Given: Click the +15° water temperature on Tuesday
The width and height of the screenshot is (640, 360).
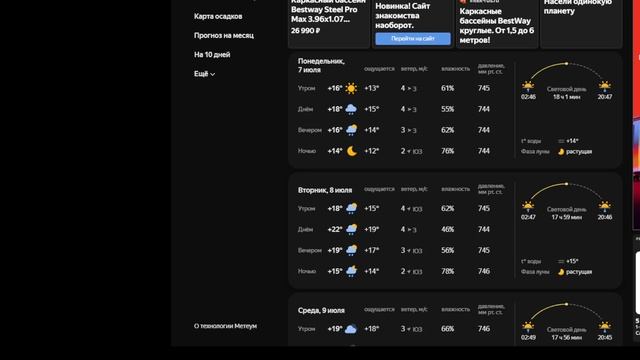Looking at the screenshot, I should point(572,262).
